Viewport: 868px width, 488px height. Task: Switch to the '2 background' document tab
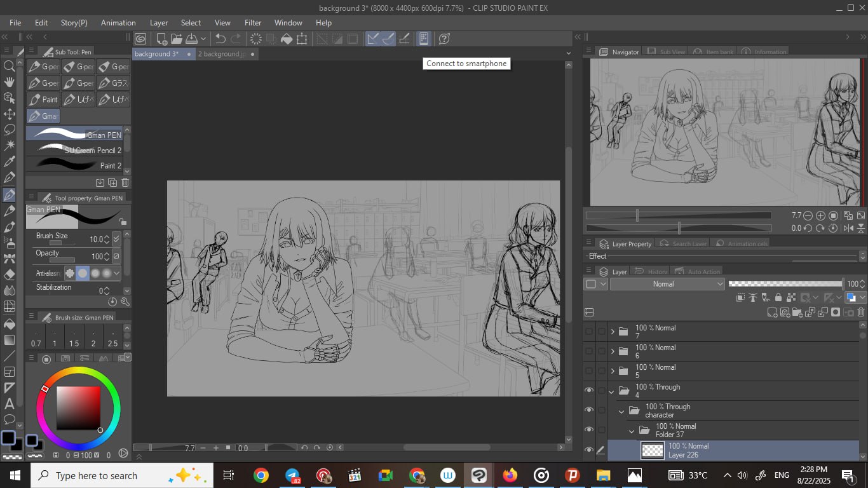point(221,54)
